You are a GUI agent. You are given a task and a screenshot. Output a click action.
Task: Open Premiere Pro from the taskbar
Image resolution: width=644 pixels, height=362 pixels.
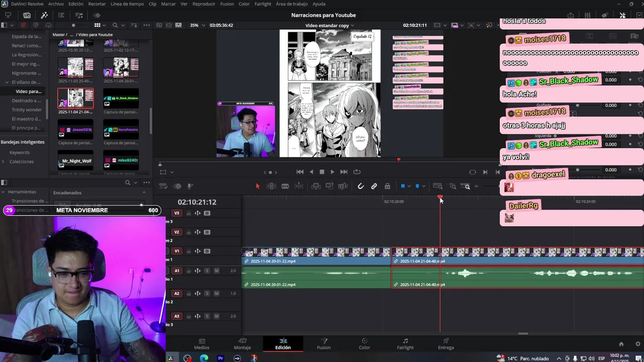(220, 358)
